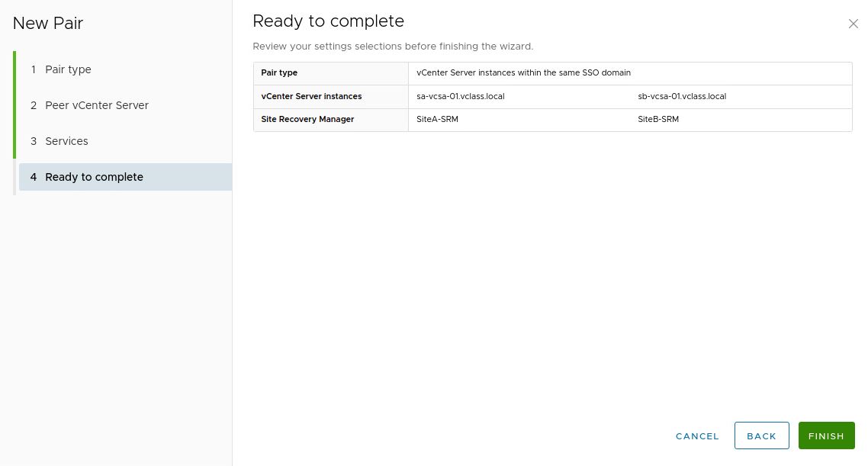Click the same SSO domain pair type value
This screenshot has height=466, width=868.
coord(523,72)
